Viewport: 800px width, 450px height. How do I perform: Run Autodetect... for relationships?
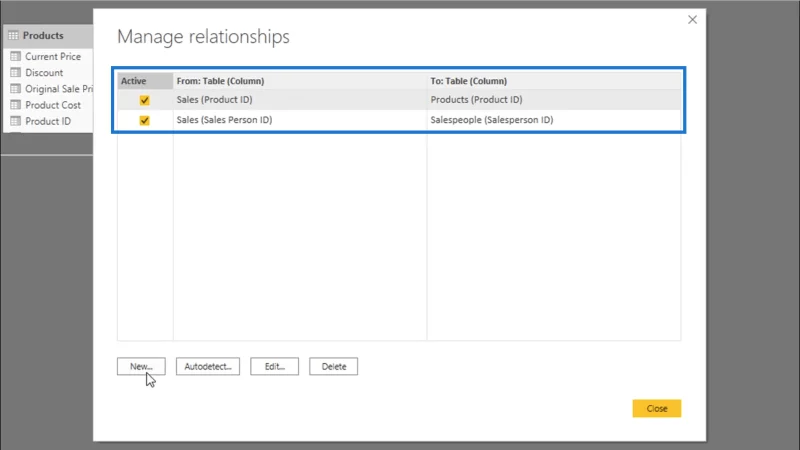tap(208, 366)
